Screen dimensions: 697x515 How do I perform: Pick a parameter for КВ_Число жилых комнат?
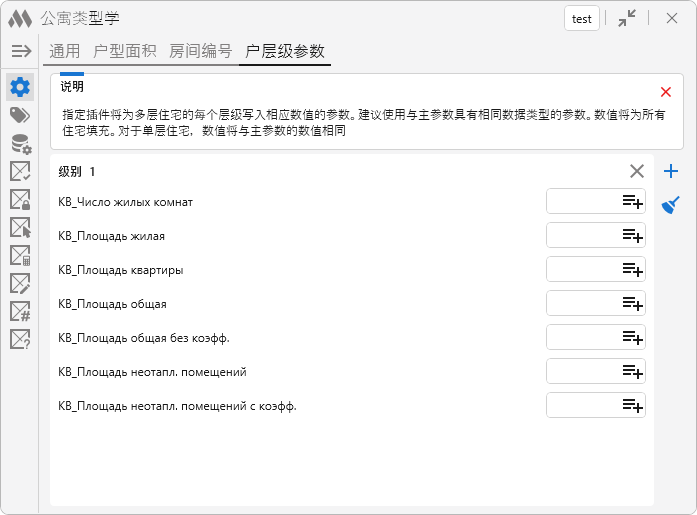(632, 202)
